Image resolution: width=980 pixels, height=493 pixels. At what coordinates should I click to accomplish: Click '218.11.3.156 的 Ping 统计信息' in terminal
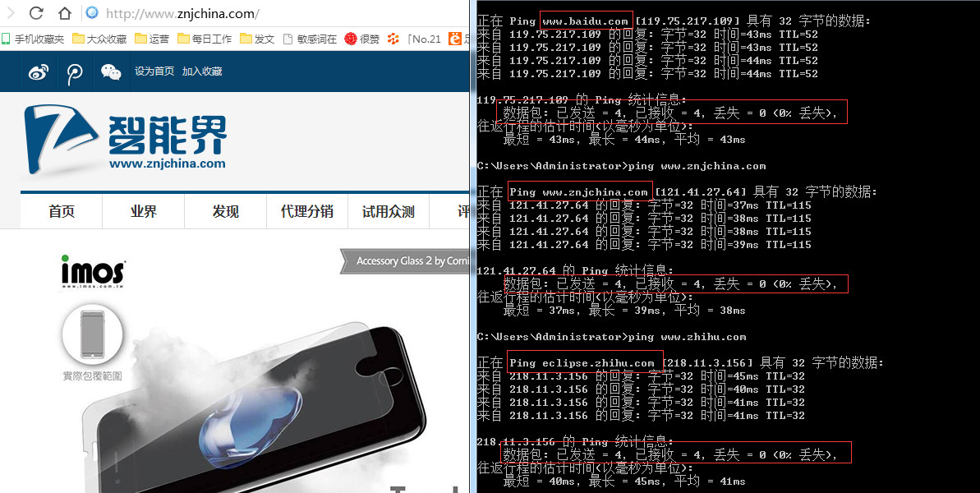point(575,441)
